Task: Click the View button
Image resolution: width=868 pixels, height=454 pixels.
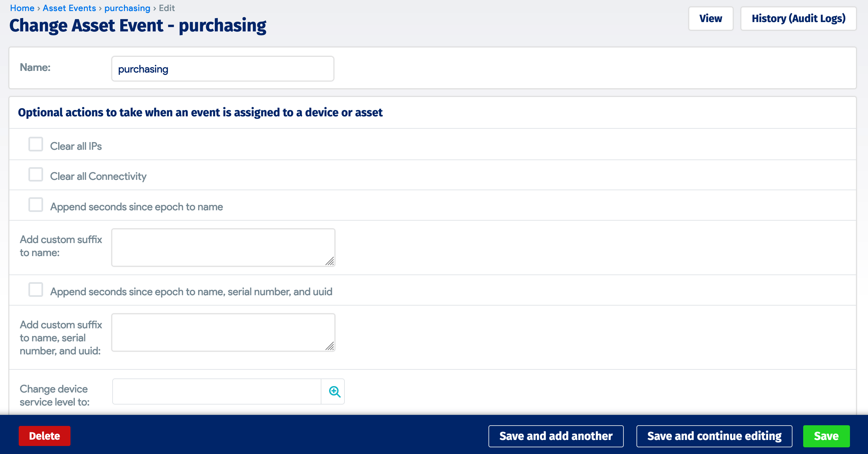Action: coord(710,18)
